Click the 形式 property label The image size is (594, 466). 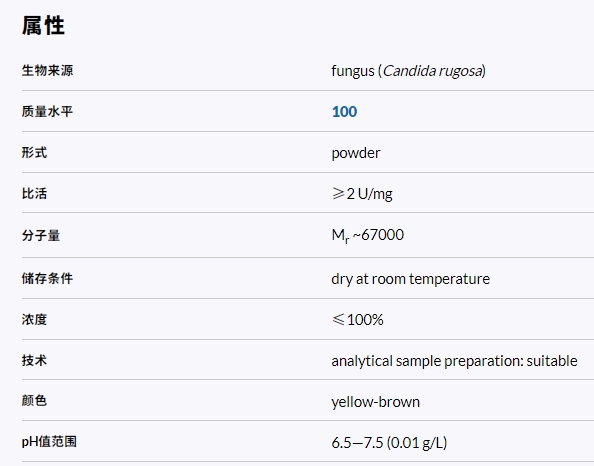coord(34,152)
